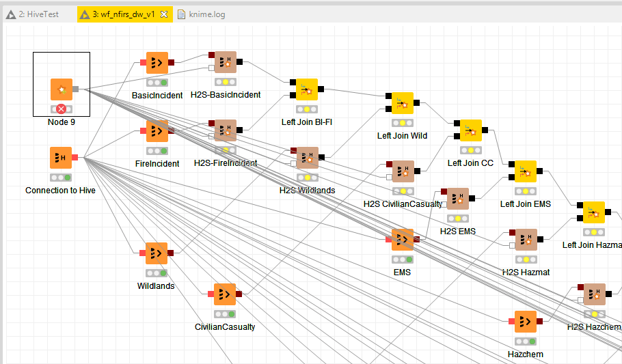Screen dimensions: 622x364
Task: Select the Hazchem table selector node
Action: [x=525, y=322]
